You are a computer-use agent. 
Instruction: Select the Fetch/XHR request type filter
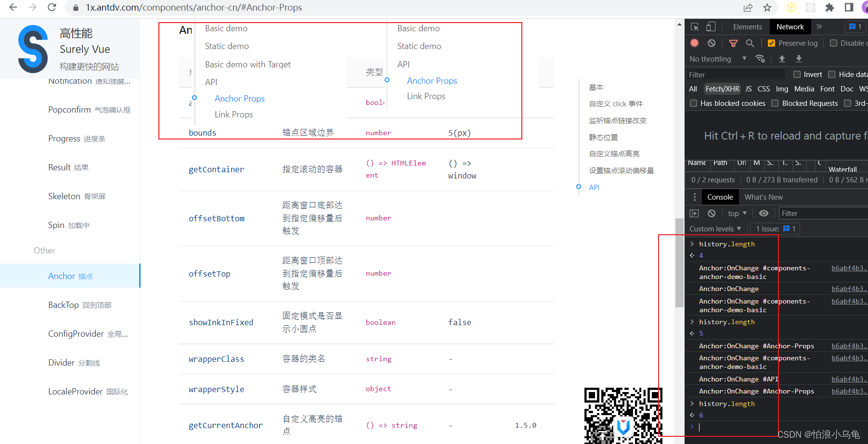coord(722,89)
